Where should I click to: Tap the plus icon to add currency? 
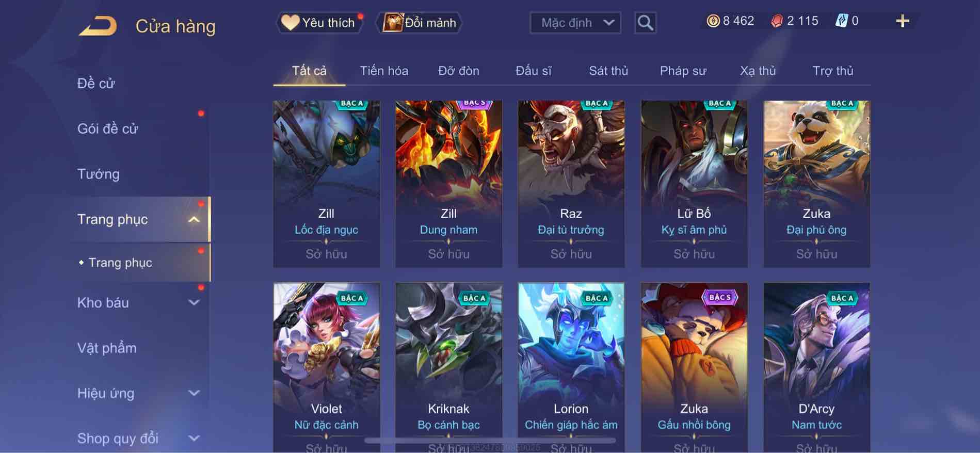tap(902, 21)
